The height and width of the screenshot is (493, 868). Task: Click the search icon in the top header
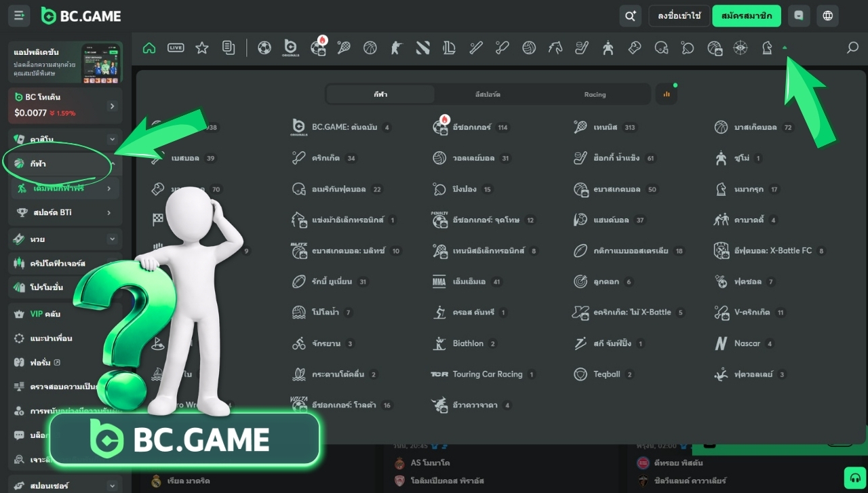[x=631, y=16]
